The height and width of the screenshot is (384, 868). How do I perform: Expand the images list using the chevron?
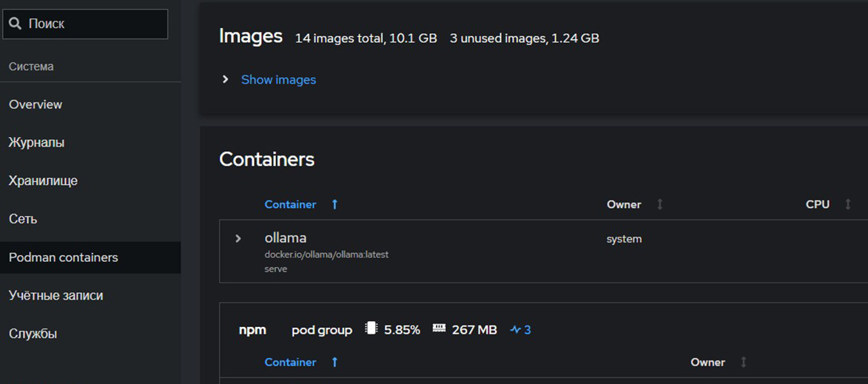[x=226, y=79]
